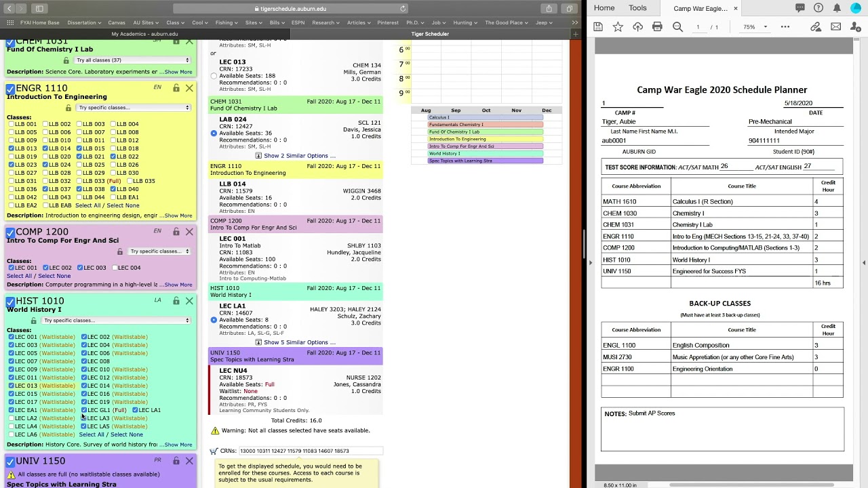
Task: Open the Tools tab in PDF viewer
Action: point(637,8)
